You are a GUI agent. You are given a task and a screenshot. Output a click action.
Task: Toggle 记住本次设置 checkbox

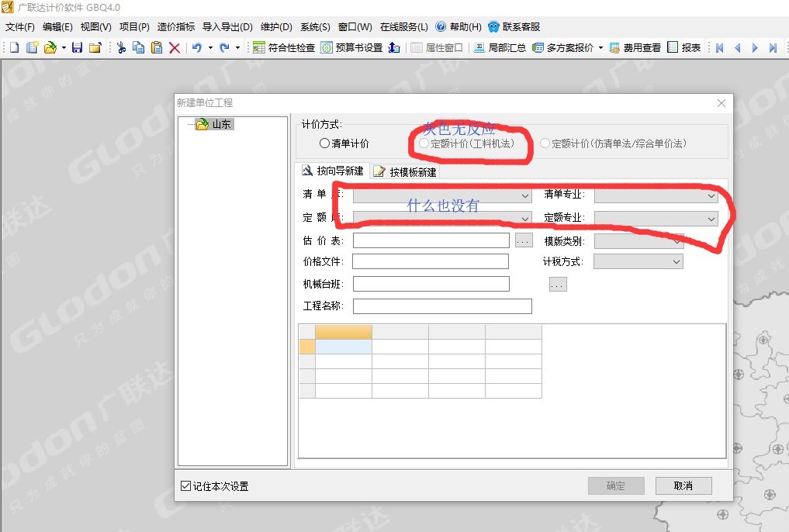click(x=185, y=485)
